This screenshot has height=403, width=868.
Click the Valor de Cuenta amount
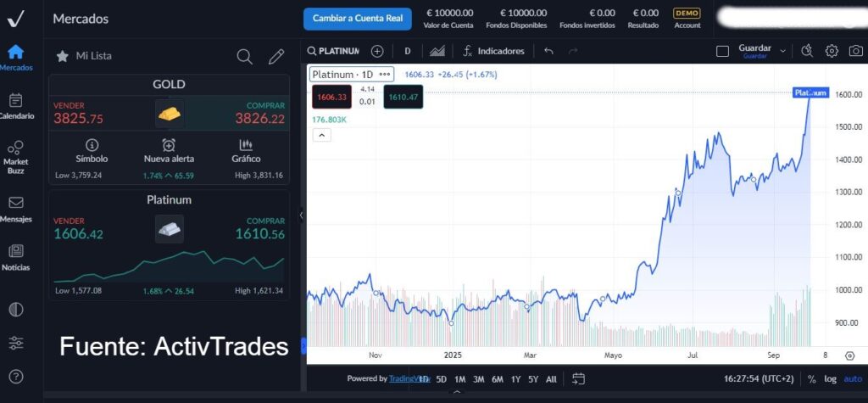(449, 13)
